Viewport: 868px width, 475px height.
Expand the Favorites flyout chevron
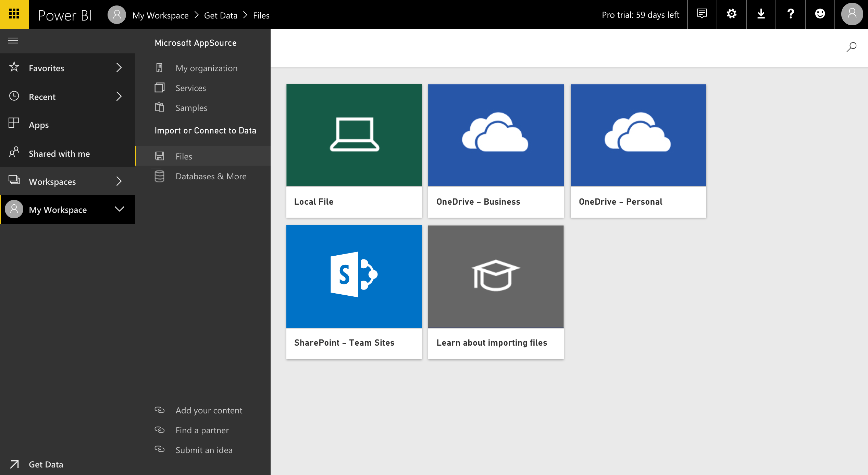(x=119, y=68)
